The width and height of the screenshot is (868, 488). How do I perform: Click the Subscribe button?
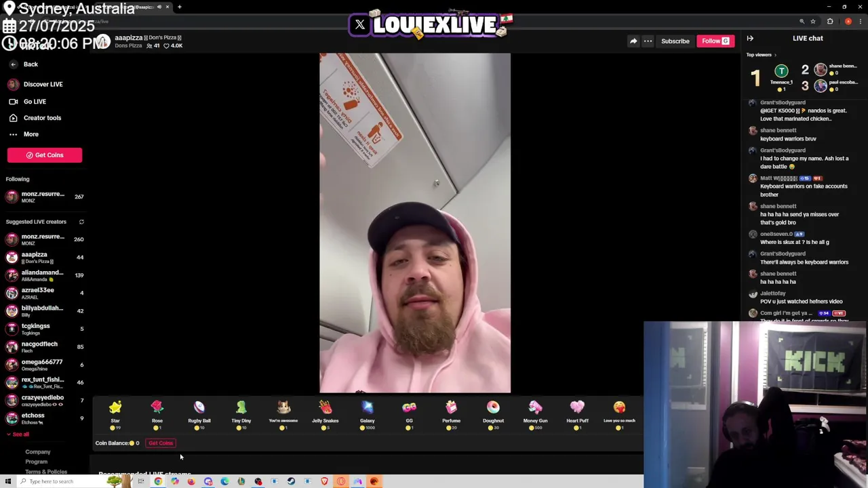pos(675,41)
